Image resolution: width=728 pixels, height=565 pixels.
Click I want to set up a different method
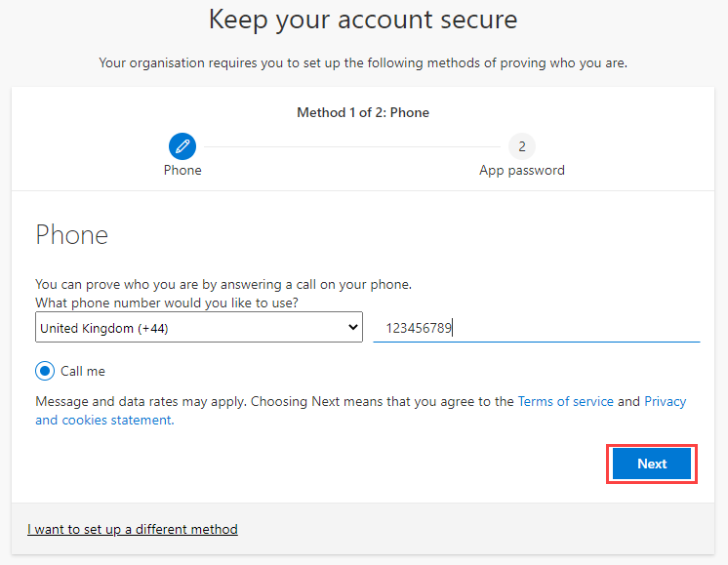click(x=133, y=529)
